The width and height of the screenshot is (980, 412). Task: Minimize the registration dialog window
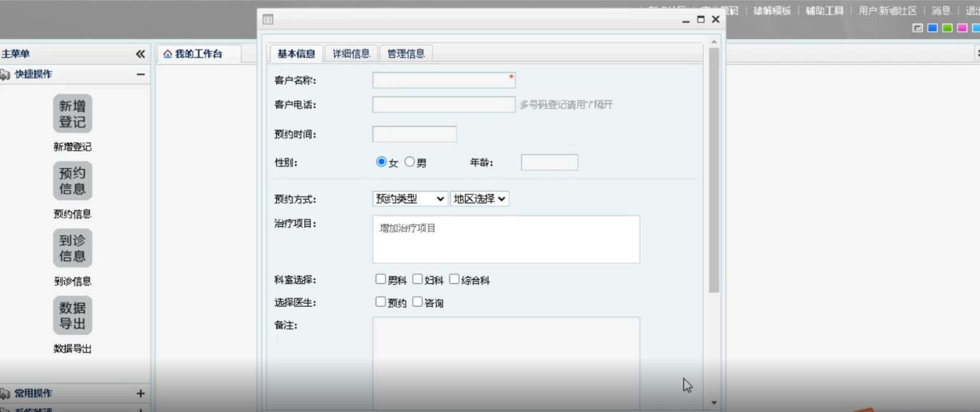(x=686, y=20)
